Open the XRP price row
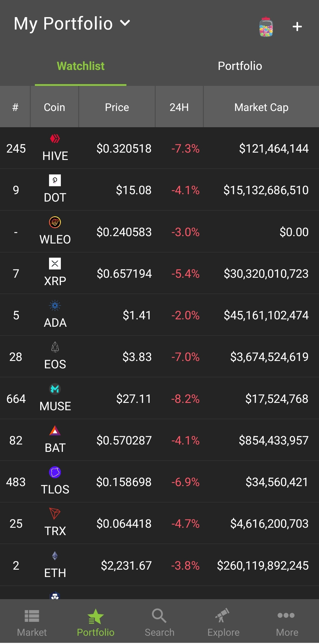Image resolution: width=319 pixels, height=644 pixels. (159, 273)
